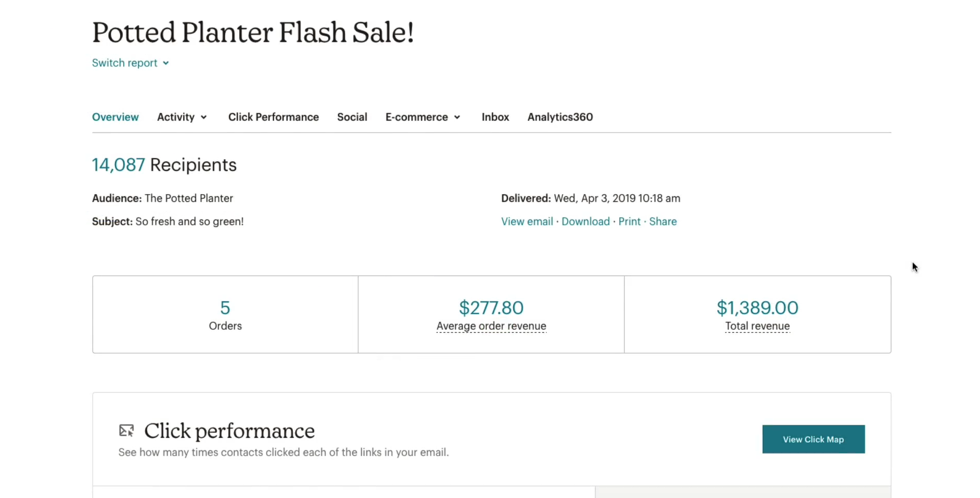This screenshot has width=980, height=498.
Task: Open the Analytics360 tab
Action: pyautogui.click(x=560, y=117)
